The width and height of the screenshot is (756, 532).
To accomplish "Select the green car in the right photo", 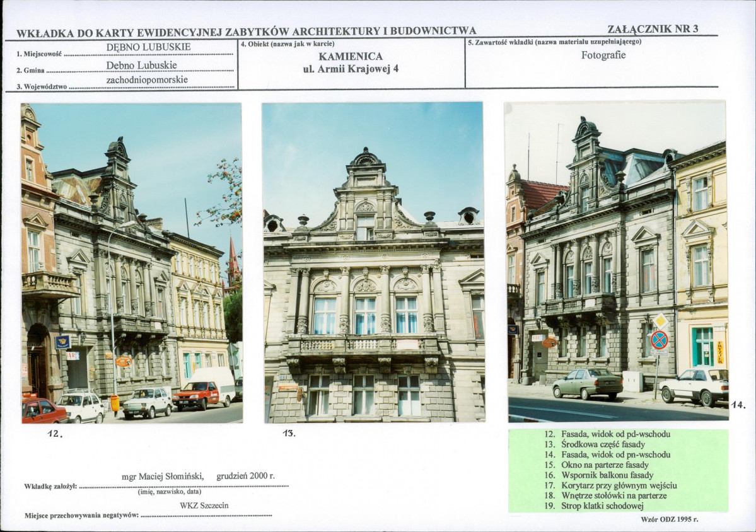I will click(x=588, y=383).
